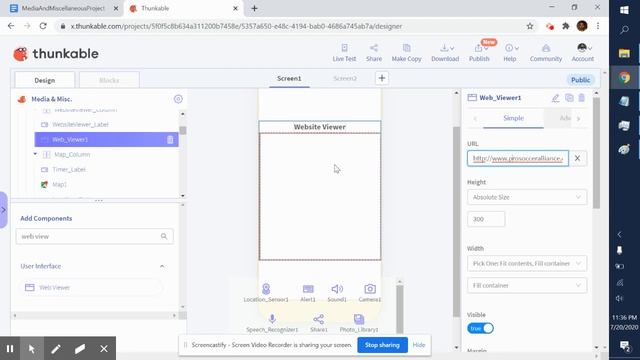Viewport: 640px width, 360px height.
Task: Select the Website Viewer label on canvas
Action: click(320, 127)
